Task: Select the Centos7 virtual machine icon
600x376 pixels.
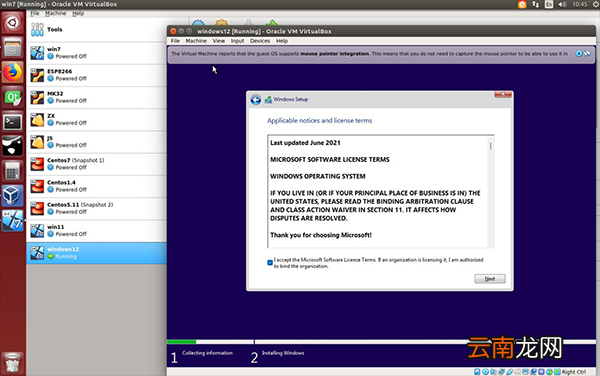Action: pos(37,164)
